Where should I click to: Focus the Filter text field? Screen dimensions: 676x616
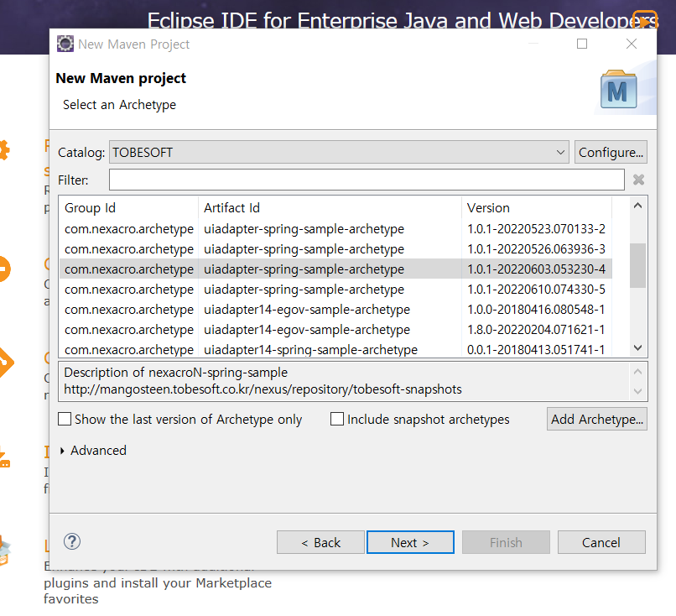click(x=367, y=180)
